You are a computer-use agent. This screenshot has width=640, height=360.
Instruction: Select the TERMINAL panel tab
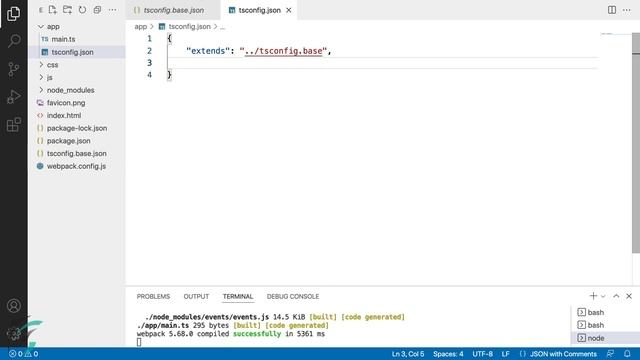(238, 296)
